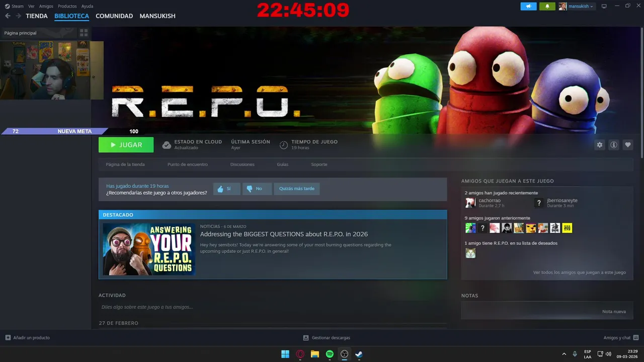Click No thumbs down button
644x362 pixels.
tap(257, 189)
